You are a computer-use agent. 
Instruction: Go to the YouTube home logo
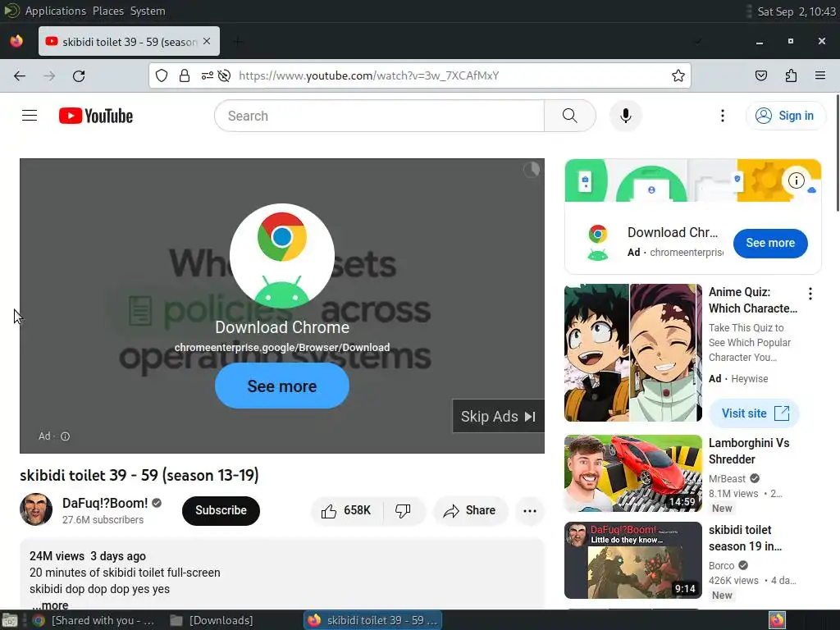click(x=96, y=116)
